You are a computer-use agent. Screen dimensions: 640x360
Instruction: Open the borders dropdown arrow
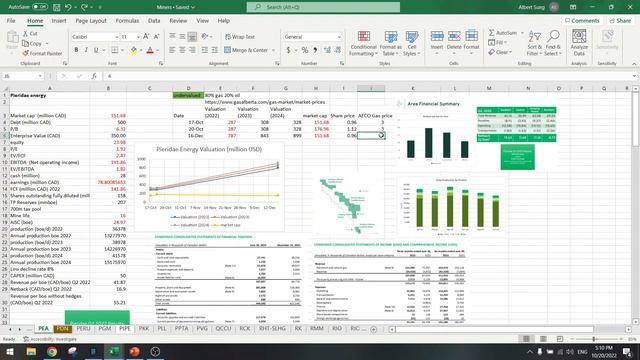pos(122,50)
